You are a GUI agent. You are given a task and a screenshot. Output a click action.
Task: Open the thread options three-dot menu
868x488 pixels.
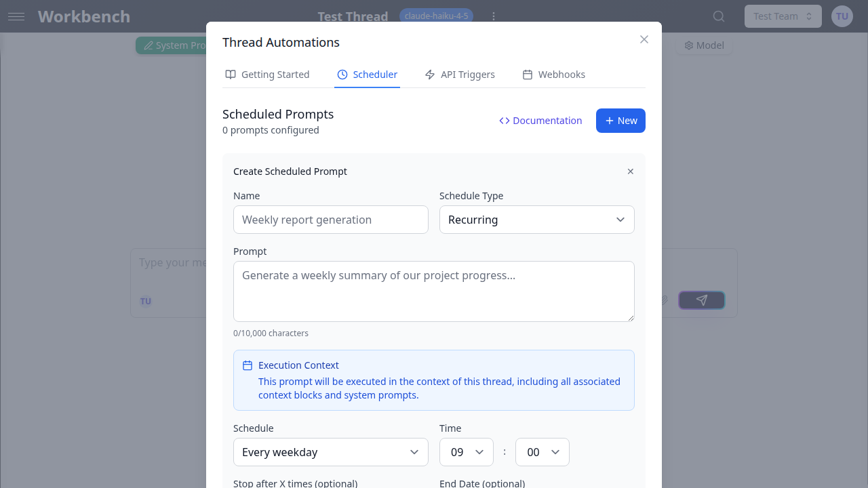pos(494,16)
